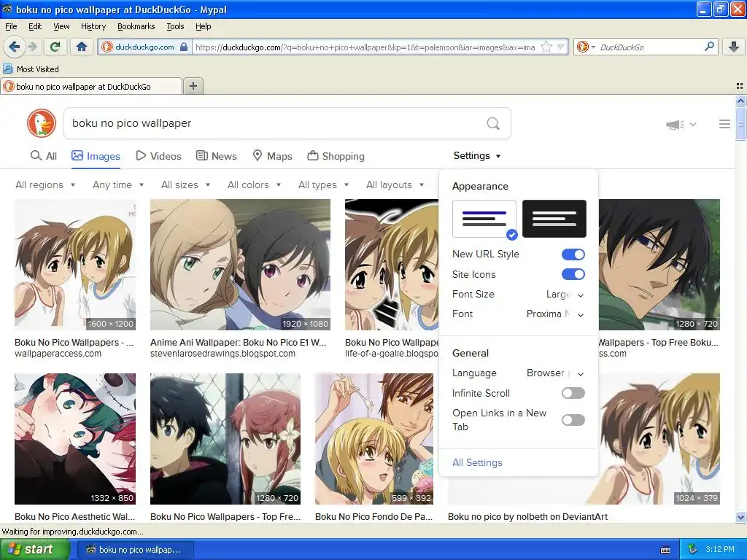747x560 pixels.
Task: Select the dark appearance theme
Action: tap(554, 219)
